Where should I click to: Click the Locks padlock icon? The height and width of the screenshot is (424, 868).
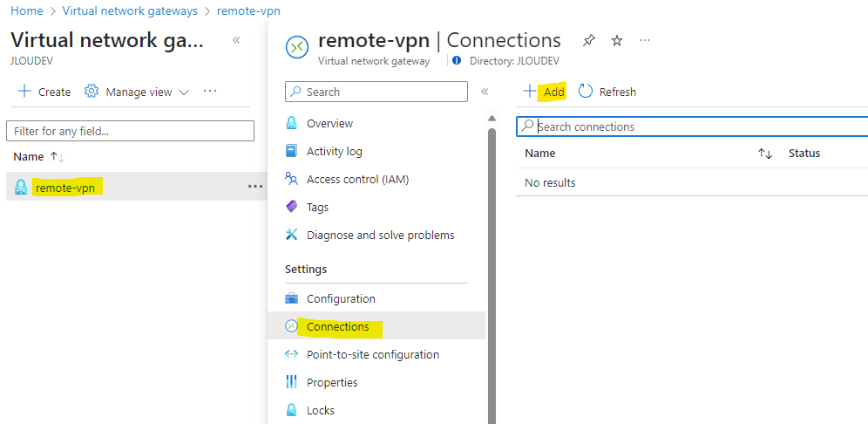pyautogui.click(x=291, y=410)
